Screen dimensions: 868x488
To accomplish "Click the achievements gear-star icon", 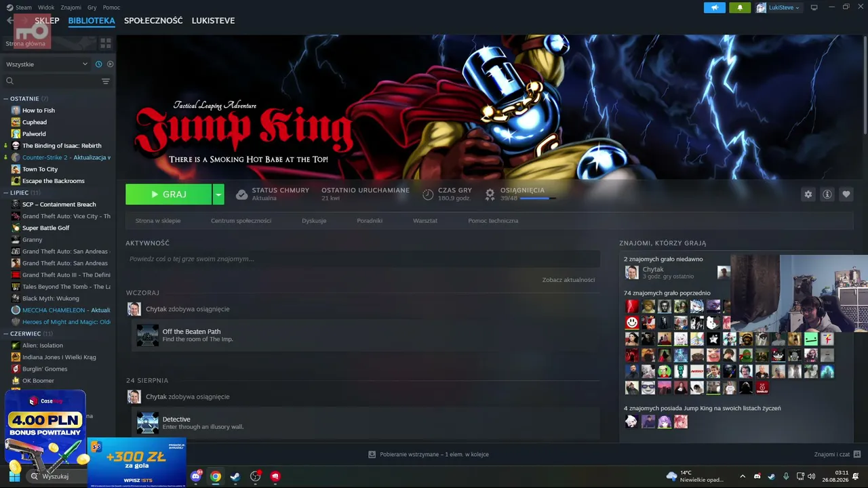I will 490,195.
